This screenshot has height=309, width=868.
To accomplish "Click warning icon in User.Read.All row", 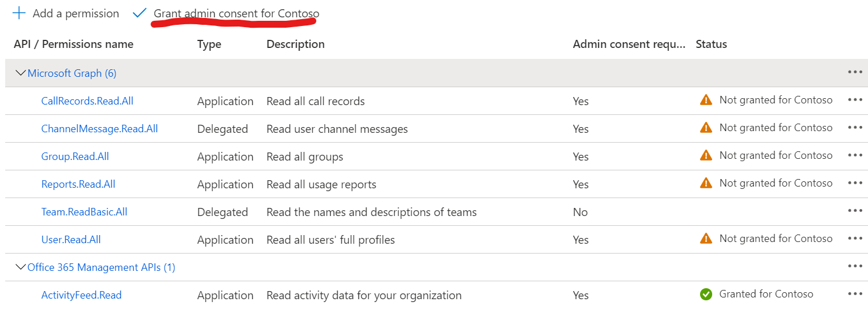I will pyautogui.click(x=705, y=239).
